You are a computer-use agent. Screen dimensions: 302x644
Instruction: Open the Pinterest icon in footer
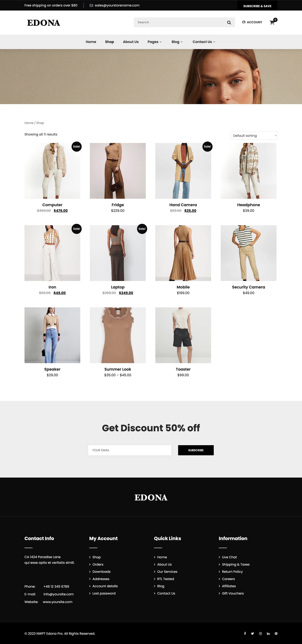tap(276, 633)
